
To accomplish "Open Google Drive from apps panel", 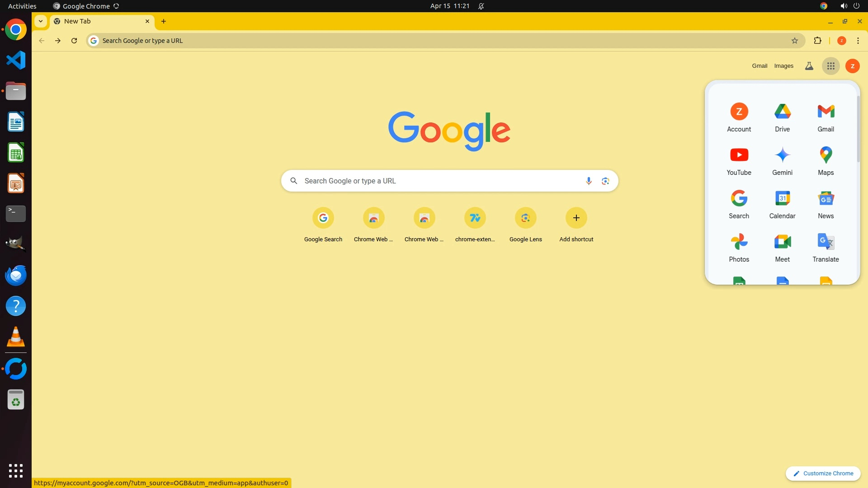I will pyautogui.click(x=782, y=117).
